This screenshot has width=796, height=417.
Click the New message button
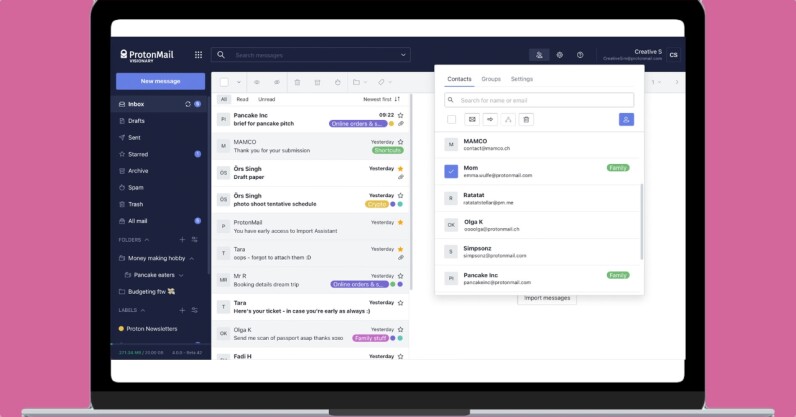point(160,81)
